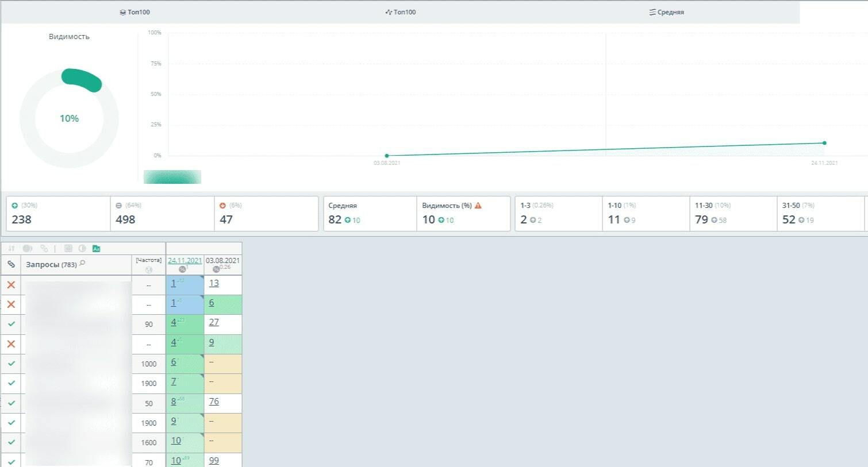Sort by the Частота column header
Screen dimensions: 868x467
pos(148,260)
